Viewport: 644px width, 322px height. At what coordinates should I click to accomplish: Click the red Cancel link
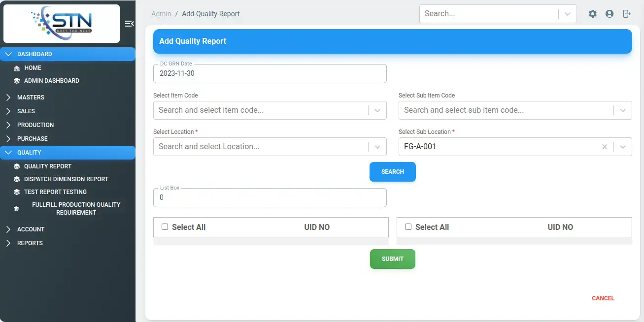tap(603, 298)
